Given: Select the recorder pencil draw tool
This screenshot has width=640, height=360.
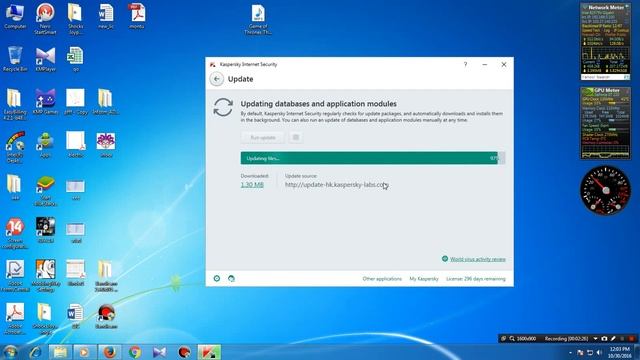Looking at the screenshot, I should tap(613, 339).
